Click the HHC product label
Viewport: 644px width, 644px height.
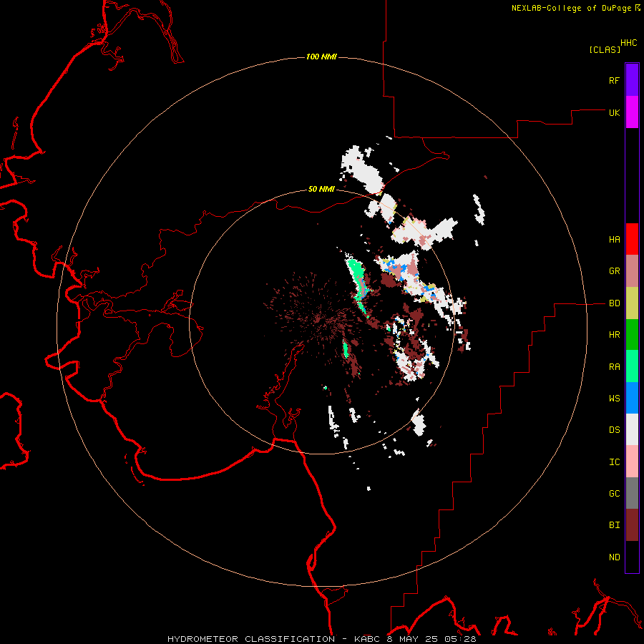tap(628, 43)
